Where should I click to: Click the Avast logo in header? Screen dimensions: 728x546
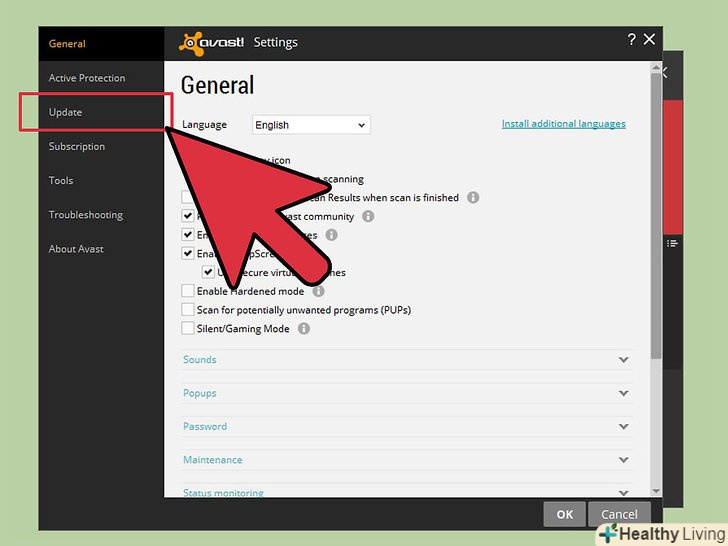[211, 44]
